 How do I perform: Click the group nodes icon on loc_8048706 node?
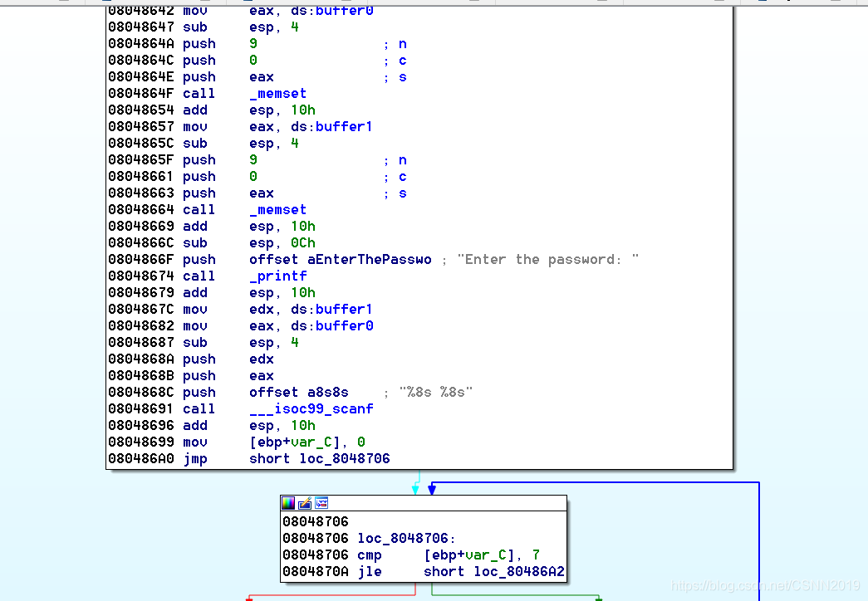321,503
